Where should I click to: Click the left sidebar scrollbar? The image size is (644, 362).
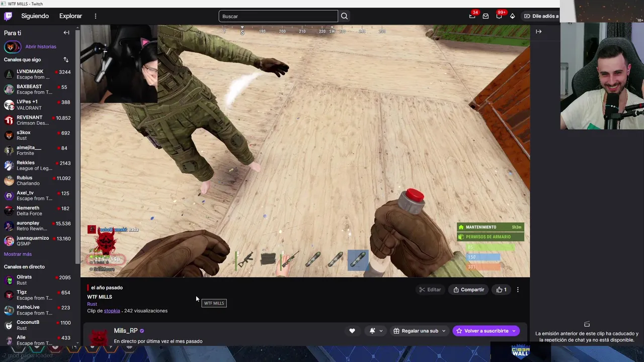(x=77, y=146)
